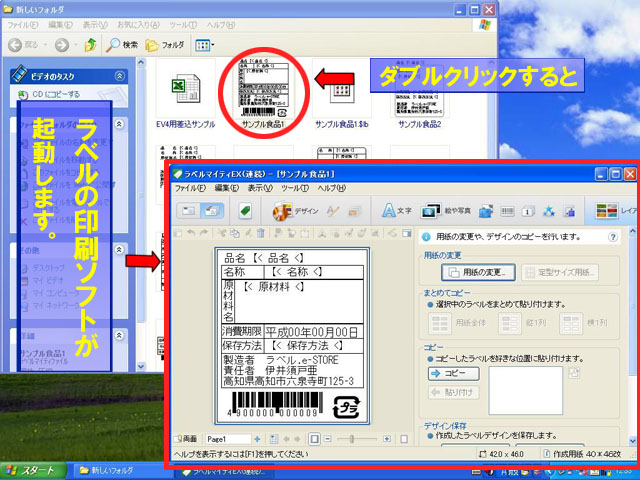Click zoom out minus button
Image resolution: width=640 pixels, height=480 pixels.
pyautogui.click(x=327, y=439)
